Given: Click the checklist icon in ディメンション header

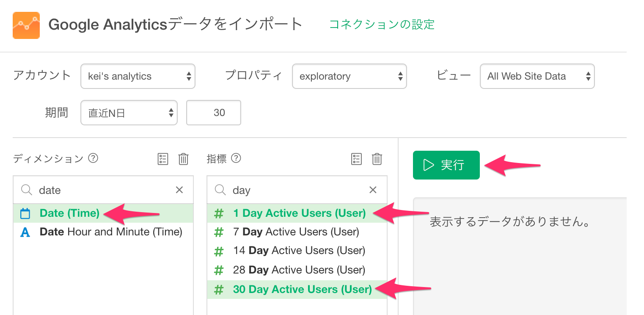Looking at the screenshot, I should 163,159.
